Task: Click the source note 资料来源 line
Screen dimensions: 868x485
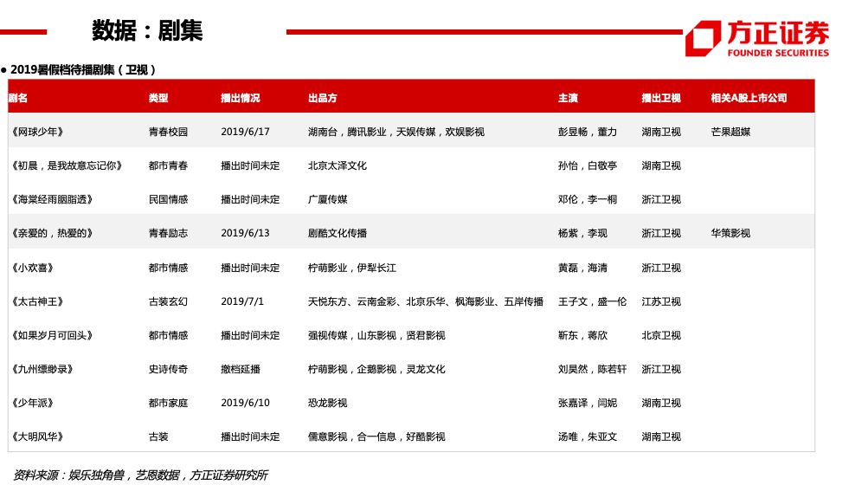Action: click(140, 475)
